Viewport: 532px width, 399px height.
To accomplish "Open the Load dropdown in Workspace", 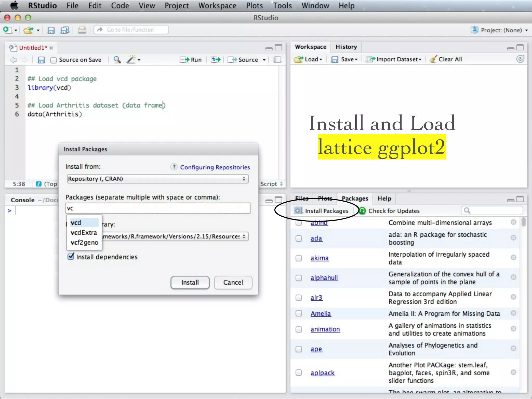I will pos(308,59).
